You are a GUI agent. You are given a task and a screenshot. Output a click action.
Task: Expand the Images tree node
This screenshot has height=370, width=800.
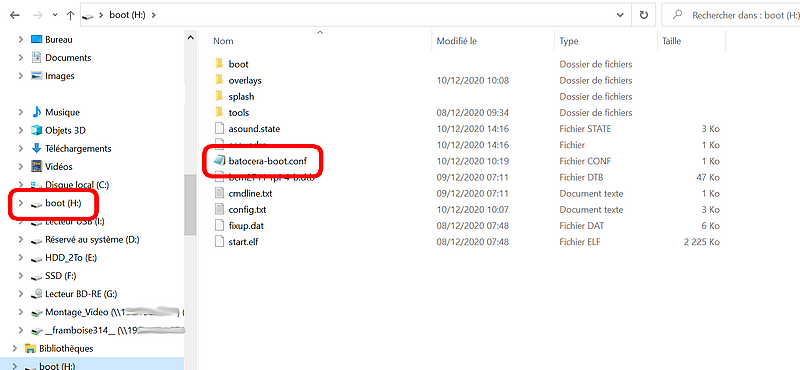coord(20,76)
